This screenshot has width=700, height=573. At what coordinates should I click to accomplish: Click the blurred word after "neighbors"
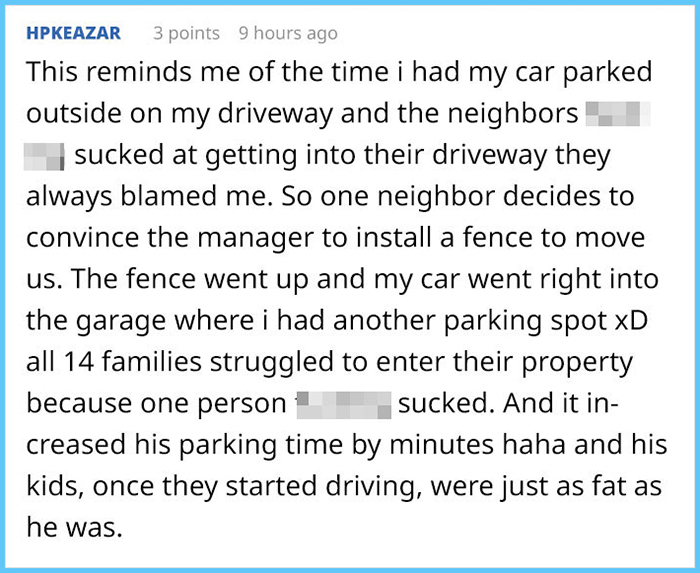(x=616, y=114)
